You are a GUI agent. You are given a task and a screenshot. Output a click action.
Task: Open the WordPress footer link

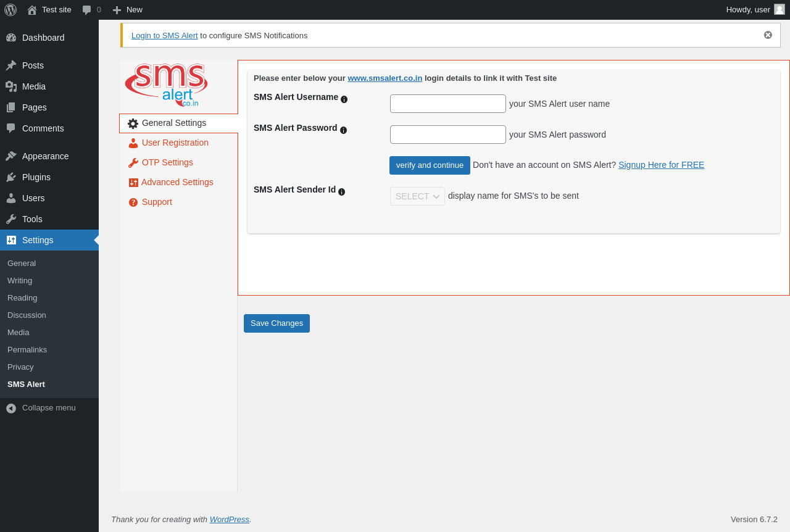coord(230,520)
